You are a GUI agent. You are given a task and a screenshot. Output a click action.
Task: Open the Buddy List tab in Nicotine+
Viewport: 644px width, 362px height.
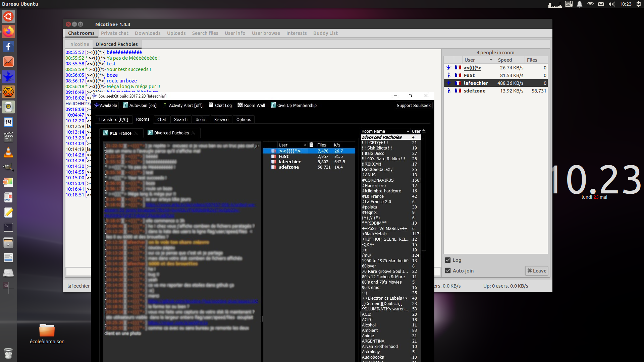click(325, 33)
